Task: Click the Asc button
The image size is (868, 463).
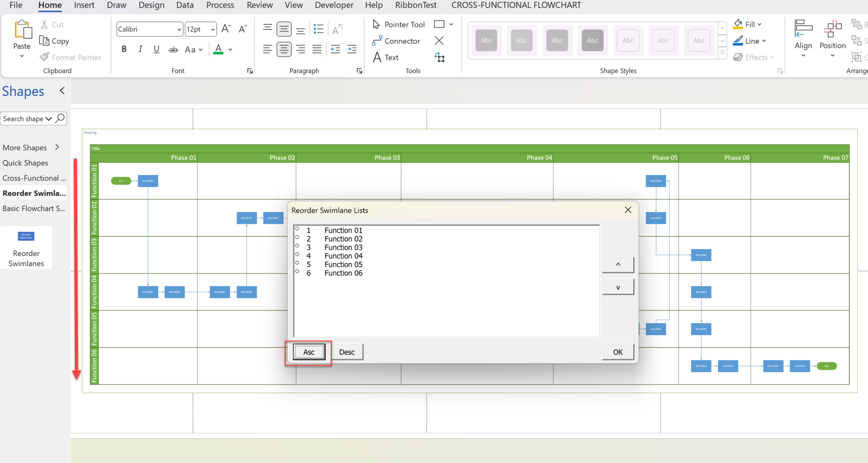Action: tap(309, 352)
